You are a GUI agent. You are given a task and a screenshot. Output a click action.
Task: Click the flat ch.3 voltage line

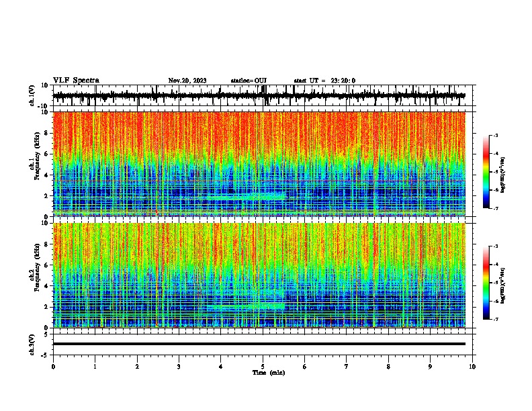click(x=259, y=344)
